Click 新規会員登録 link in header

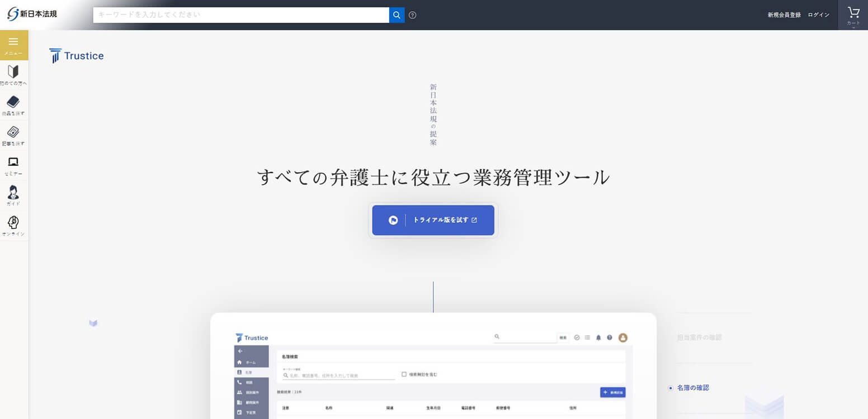[784, 15]
